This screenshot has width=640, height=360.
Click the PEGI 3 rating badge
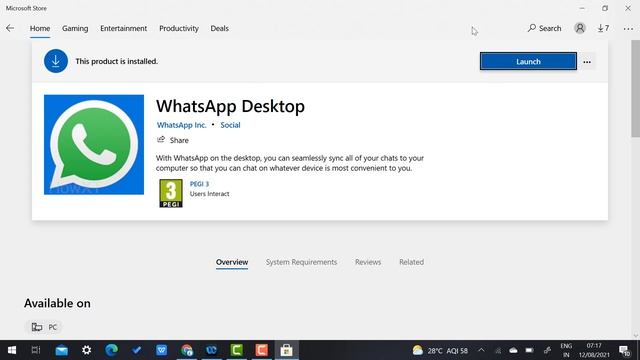(171, 193)
